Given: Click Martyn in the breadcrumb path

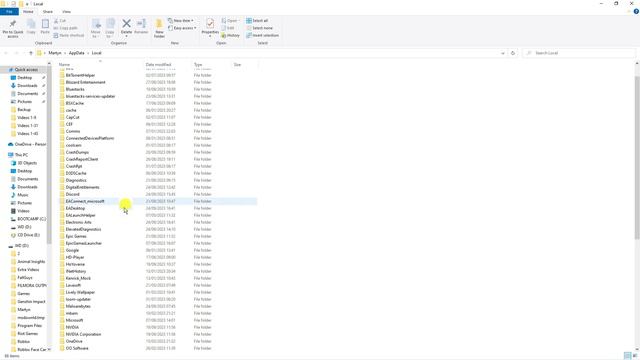Looking at the screenshot, I should pyautogui.click(x=55, y=53).
